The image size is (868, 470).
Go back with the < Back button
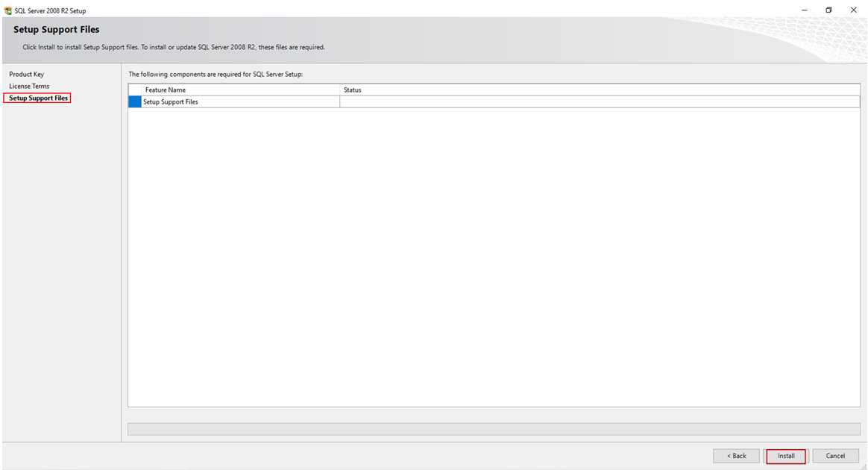[x=736, y=456]
